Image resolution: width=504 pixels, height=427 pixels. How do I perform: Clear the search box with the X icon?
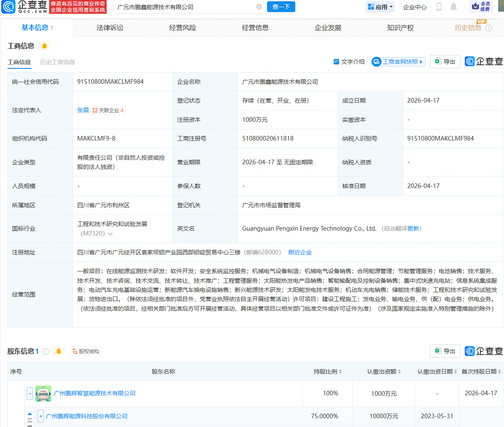click(x=259, y=7)
